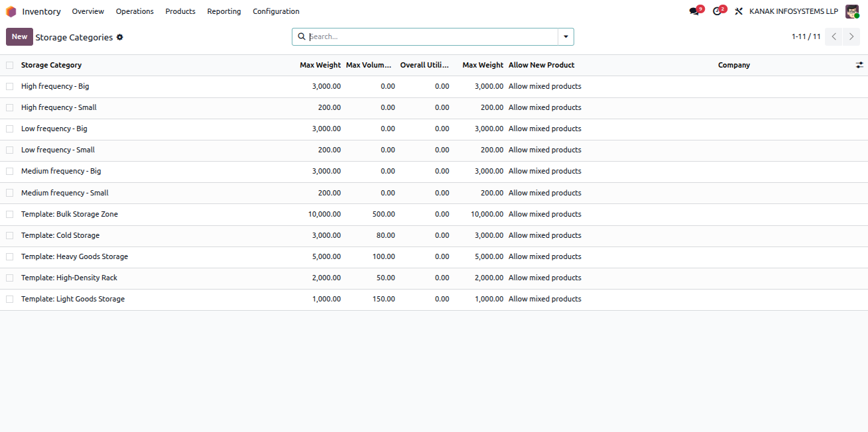The height and width of the screenshot is (432, 868).
Task: Open the activities clock icon
Action: (x=717, y=11)
